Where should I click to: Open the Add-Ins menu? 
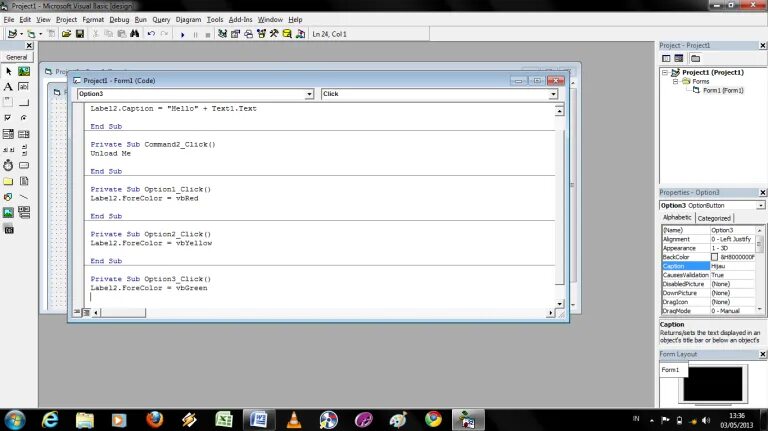coord(240,20)
